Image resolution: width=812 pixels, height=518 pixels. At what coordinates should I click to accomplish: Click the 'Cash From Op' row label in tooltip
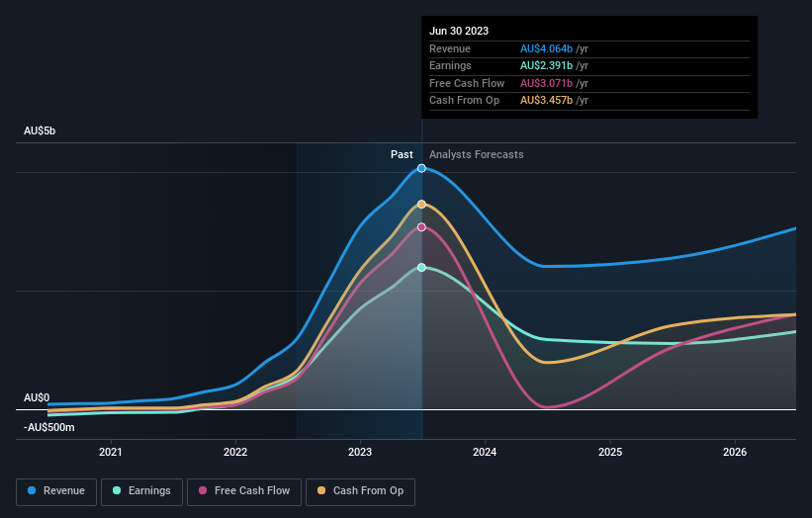tap(465, 101)
